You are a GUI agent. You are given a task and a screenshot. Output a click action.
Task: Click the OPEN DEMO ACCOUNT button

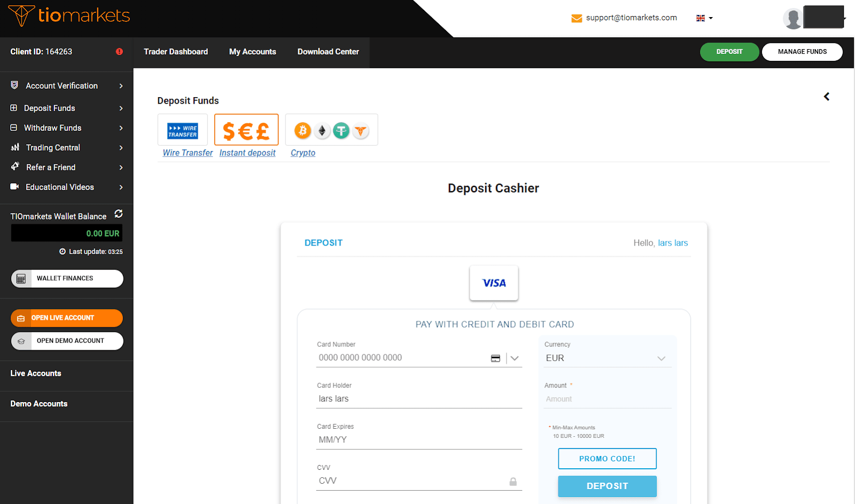tap(67, 341)
